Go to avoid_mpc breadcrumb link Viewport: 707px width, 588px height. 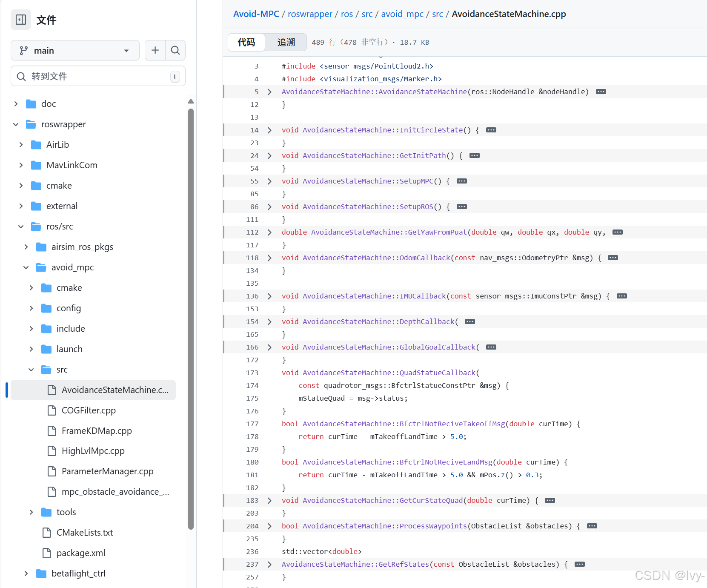tap(402, 14)
